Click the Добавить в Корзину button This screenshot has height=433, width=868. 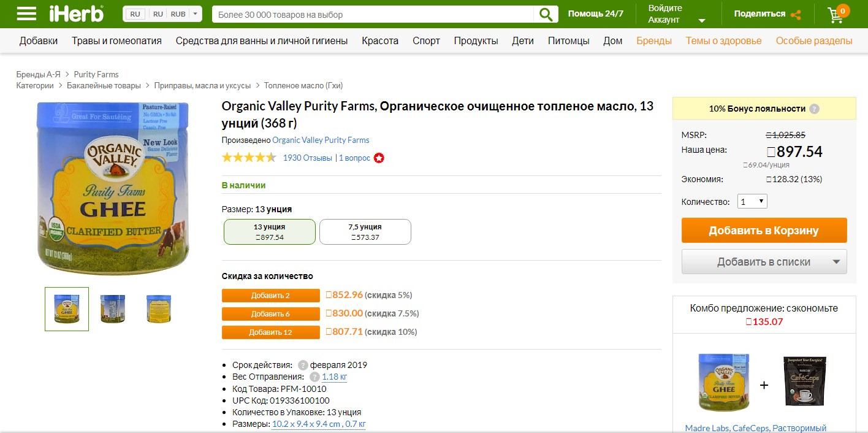coord(764,231)
